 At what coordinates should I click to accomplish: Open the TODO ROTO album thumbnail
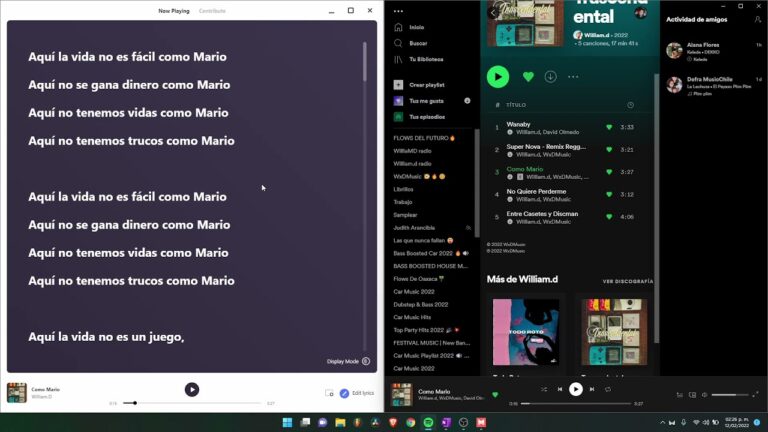click(x=526, y=332)
